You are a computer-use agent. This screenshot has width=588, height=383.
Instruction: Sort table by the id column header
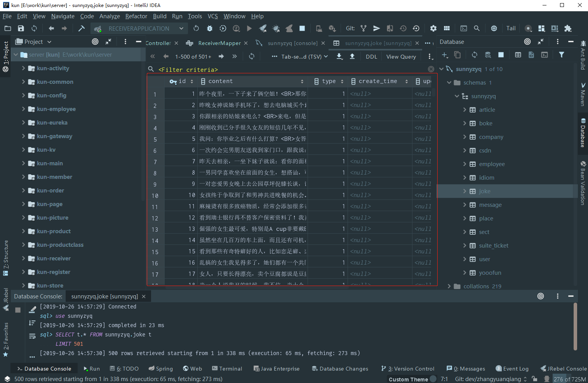(x=181, y=81)
